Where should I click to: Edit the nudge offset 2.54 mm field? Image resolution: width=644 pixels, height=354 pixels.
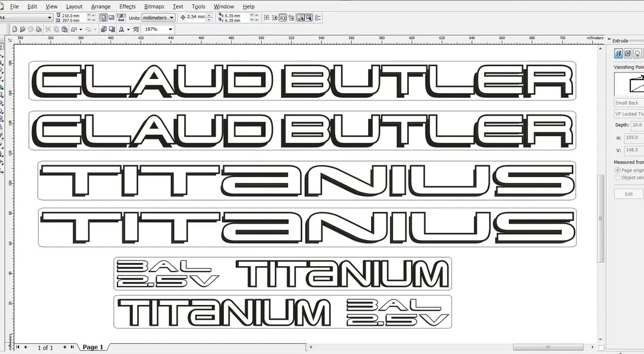[196, 17]
